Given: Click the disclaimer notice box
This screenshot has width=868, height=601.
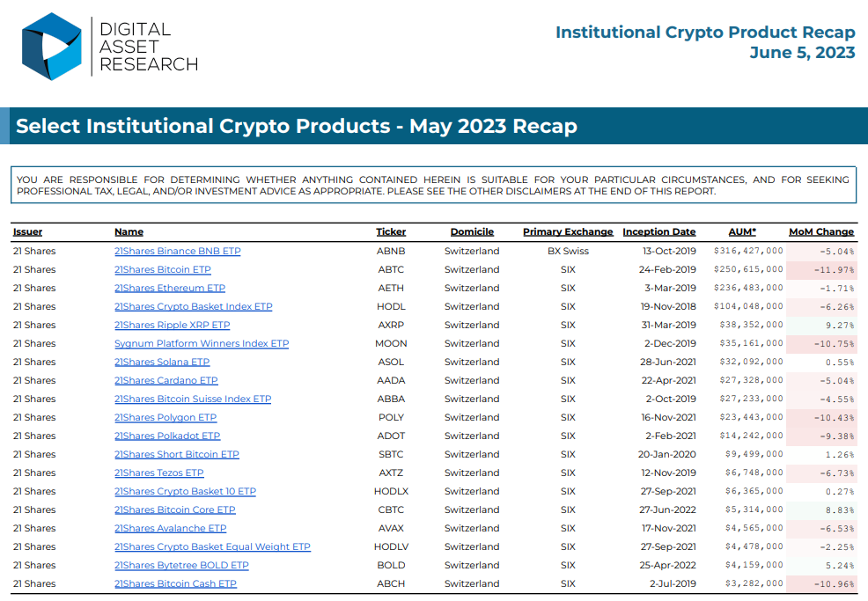Looking at the screenshot, I should coord(433,186).
